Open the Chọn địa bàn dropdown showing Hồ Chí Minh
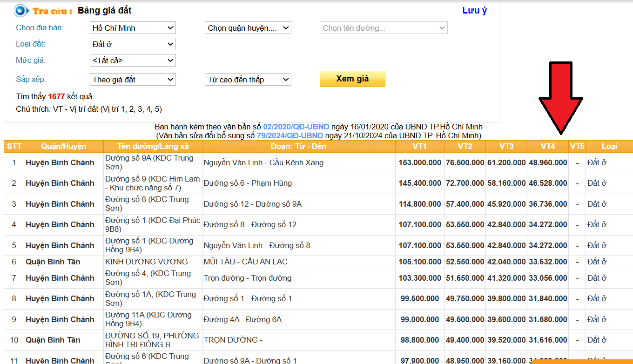 pyautogui.click(x=133, y=28)
